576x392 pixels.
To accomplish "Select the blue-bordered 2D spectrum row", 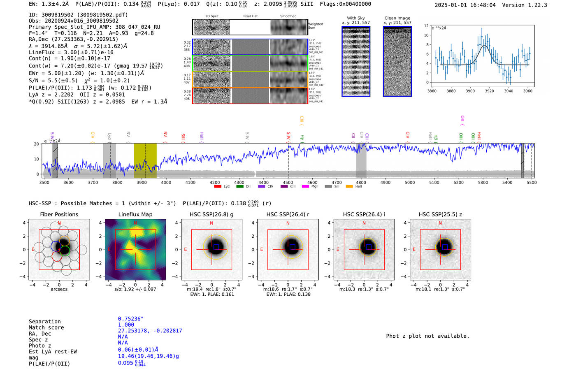I will (250, 47).
